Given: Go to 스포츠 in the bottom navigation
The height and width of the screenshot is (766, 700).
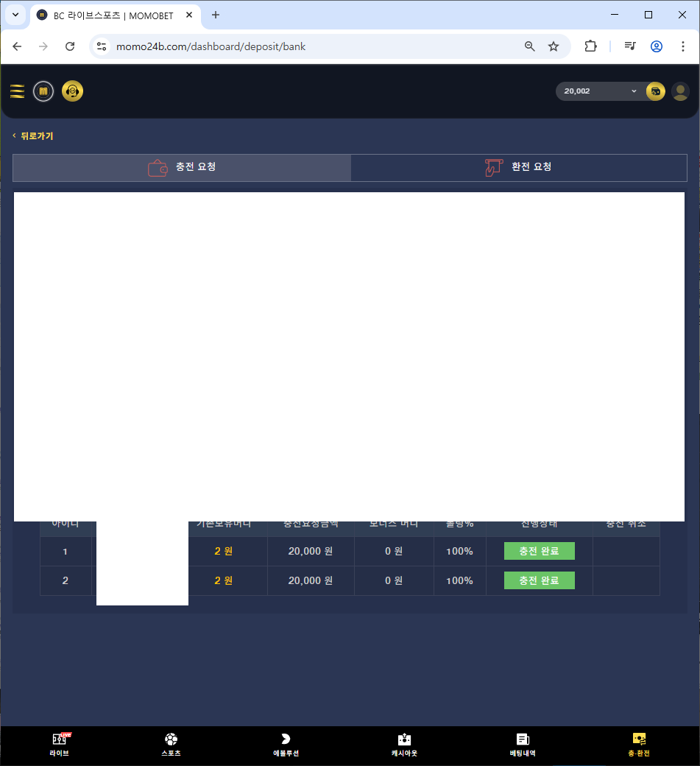Looking at the screenshot, I should tap(171, 745).
